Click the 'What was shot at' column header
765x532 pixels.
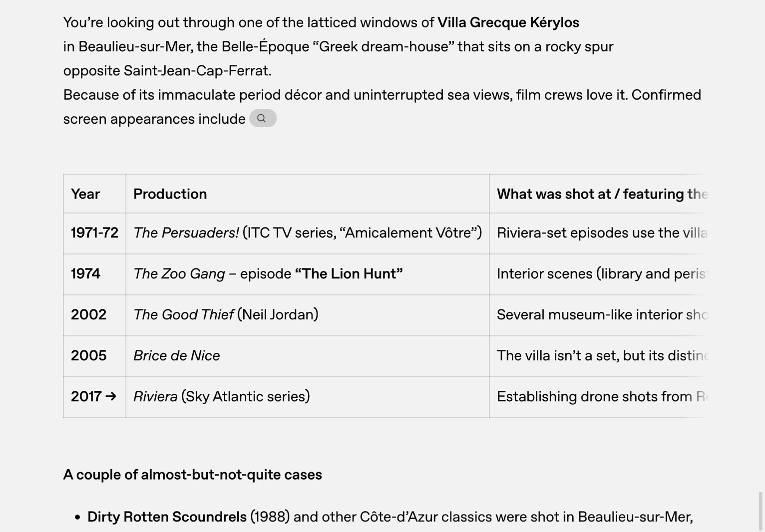(x=598, y=194)
